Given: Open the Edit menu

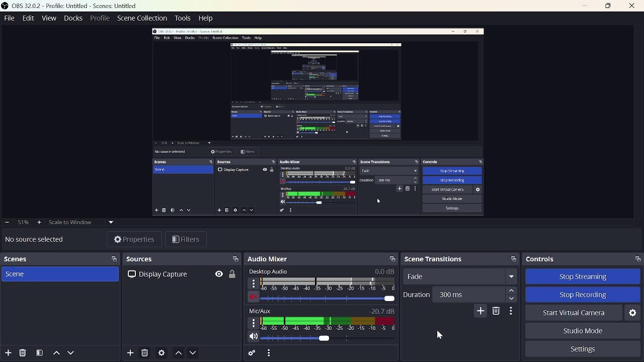Looking at the screenshot, I should click(x=28, y=18).
